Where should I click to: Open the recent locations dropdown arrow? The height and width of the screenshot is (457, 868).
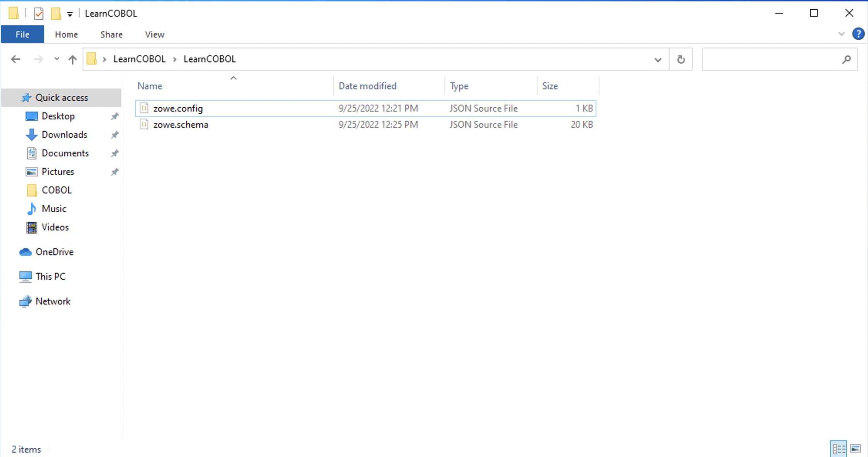point(57,59)
